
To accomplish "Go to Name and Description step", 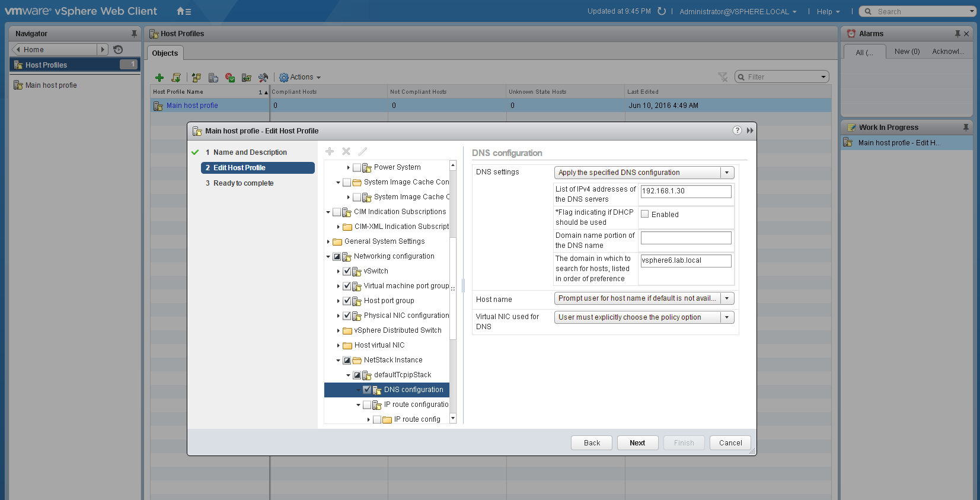I will coord(250,152).
